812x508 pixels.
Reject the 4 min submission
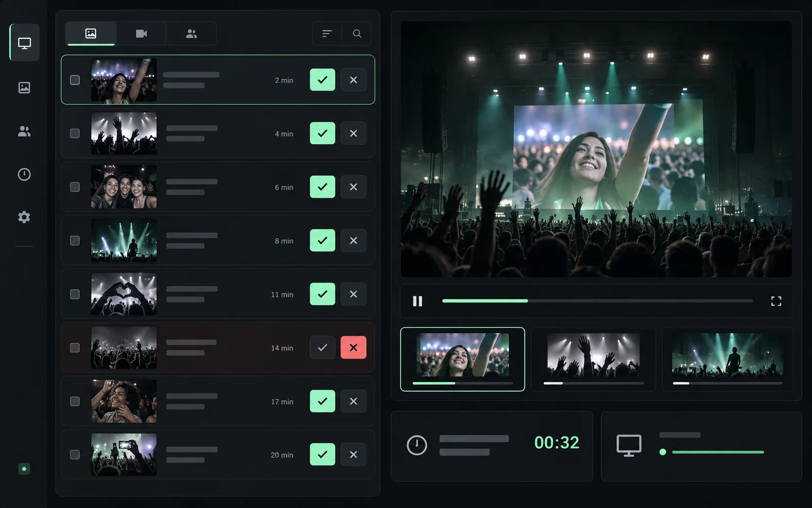pyautogui.click(x=353, y=133)
